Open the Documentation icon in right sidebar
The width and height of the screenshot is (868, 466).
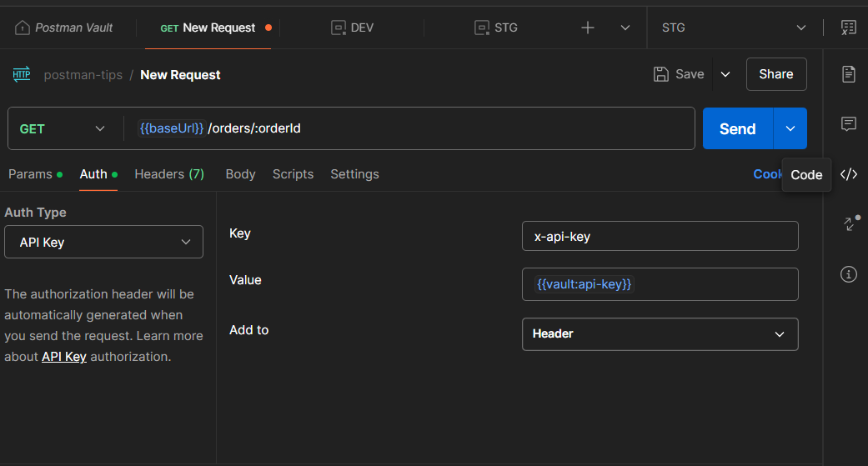click(849, 73)
